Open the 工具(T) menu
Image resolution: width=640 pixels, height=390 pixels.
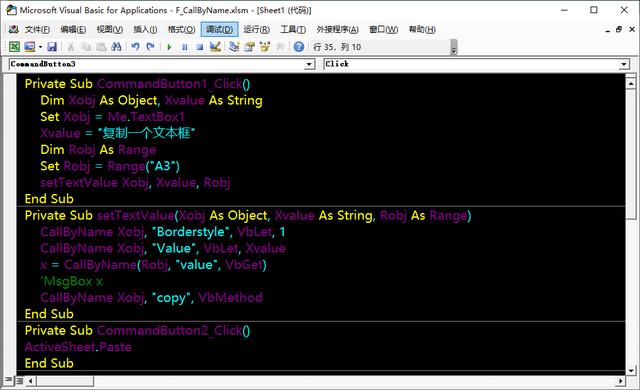point(293,29)
